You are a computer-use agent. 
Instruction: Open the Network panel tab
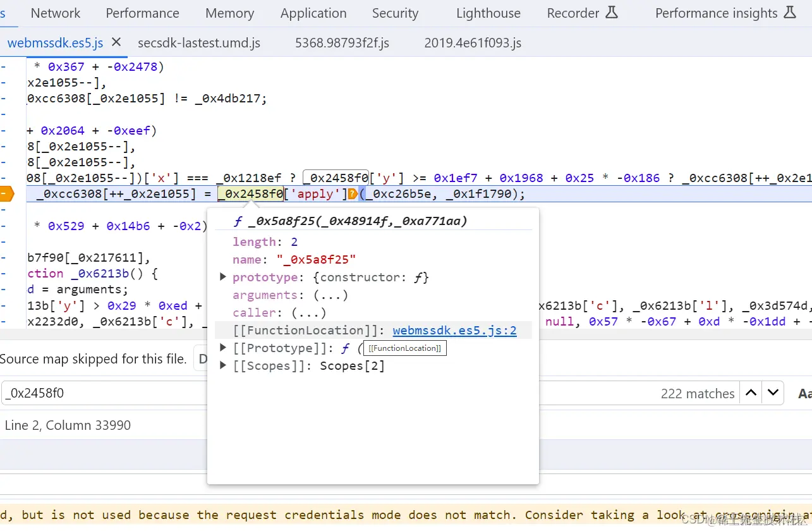(x=56, y=13)
